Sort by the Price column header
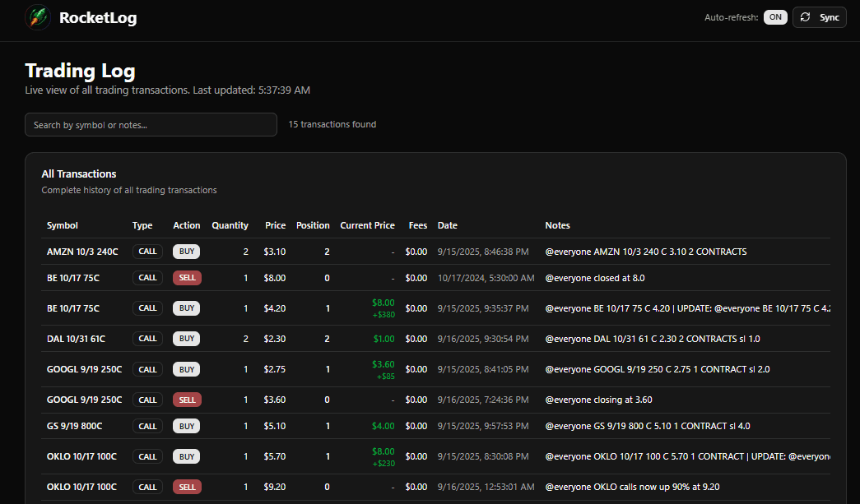This screenshot has height=504, width=860. pos(275,225)
